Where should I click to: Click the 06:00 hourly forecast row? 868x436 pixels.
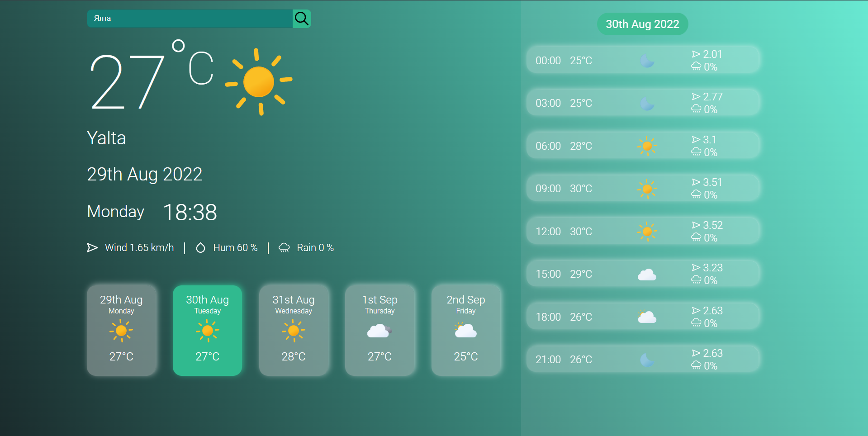coord(643,145)
